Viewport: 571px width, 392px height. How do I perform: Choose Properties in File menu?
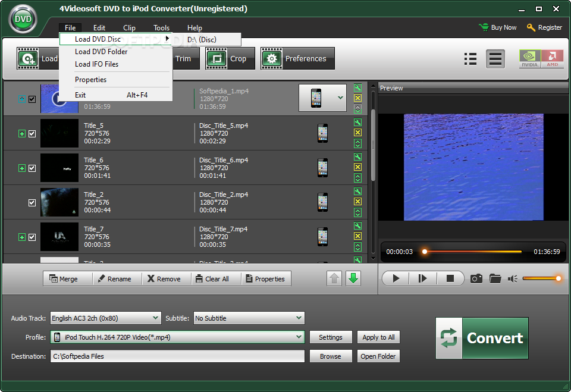[x=116, y=80]
